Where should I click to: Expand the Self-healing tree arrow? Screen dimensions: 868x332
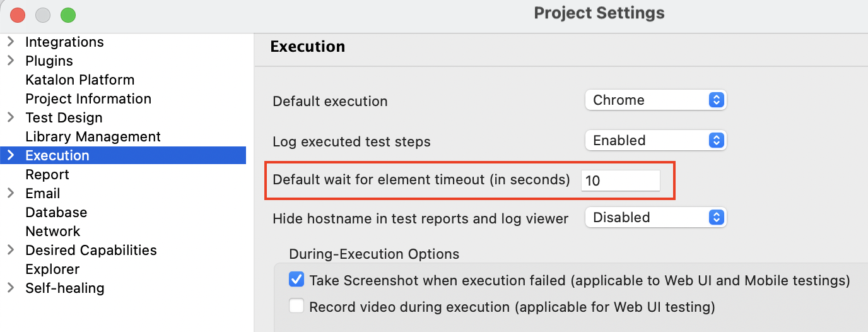coord(11,288)
